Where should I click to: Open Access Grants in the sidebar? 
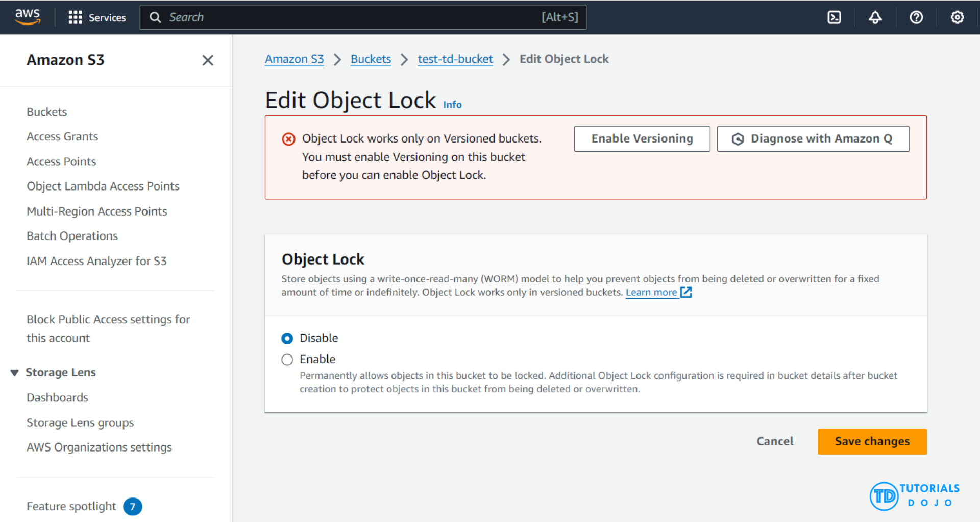(x=62, y=137)
